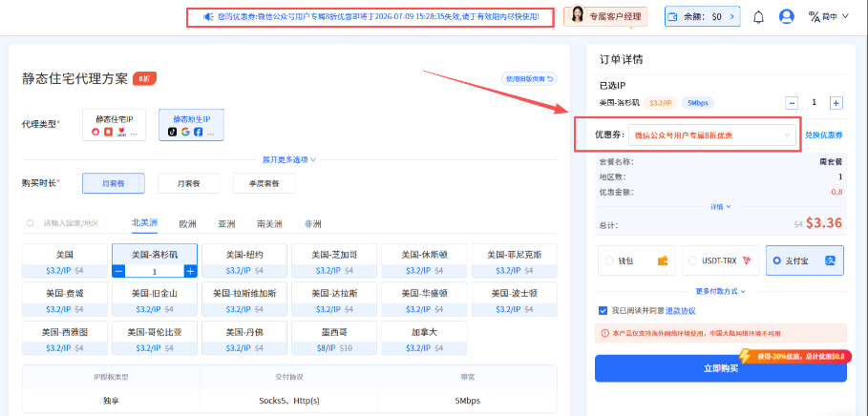Open the 余额 $0 balance arrow
The image size is (868, 416).
(732, 16)
